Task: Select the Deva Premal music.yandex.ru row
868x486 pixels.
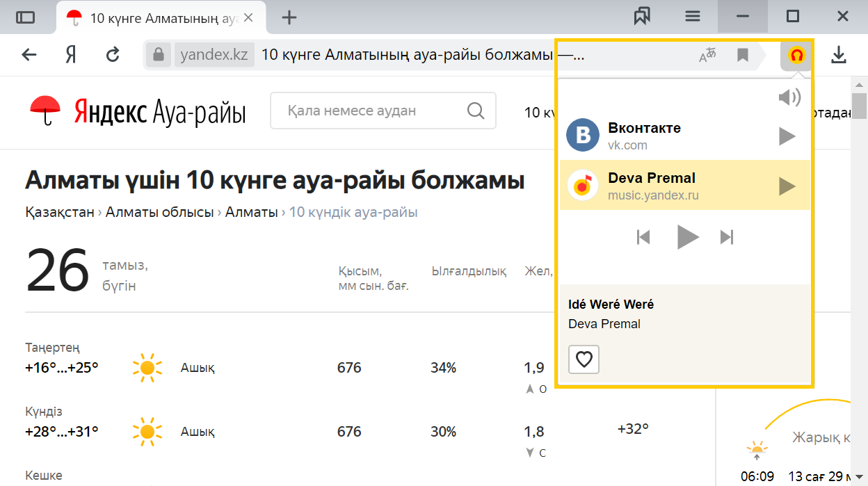Action: (686, 186)
